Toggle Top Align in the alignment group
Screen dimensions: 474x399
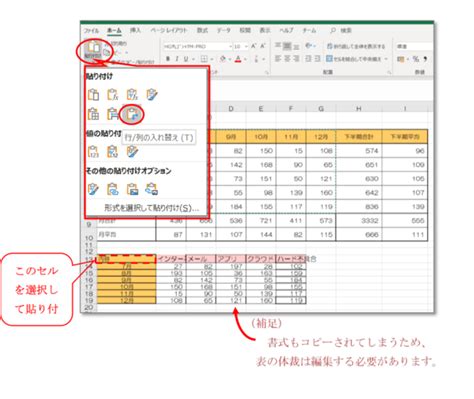pos(278,46)
